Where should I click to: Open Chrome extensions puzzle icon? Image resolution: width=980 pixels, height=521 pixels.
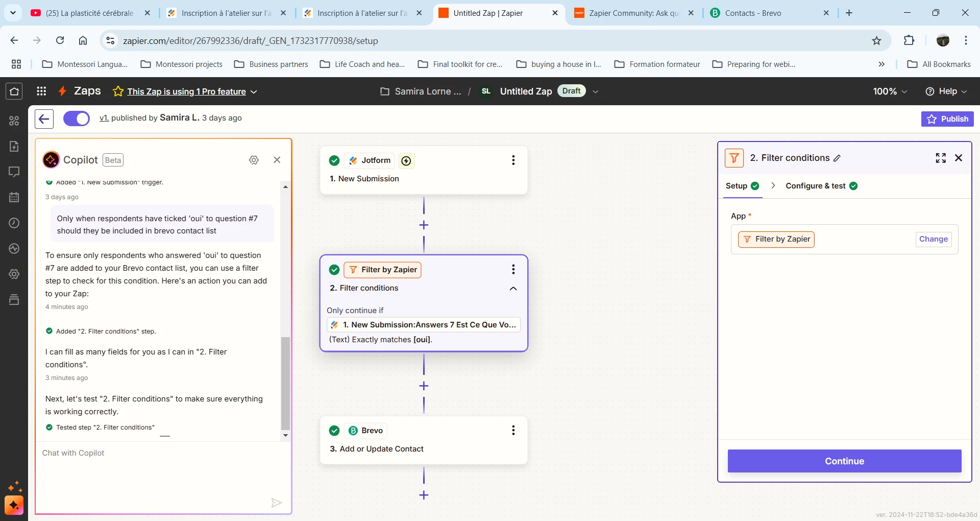tap(909, 40)
